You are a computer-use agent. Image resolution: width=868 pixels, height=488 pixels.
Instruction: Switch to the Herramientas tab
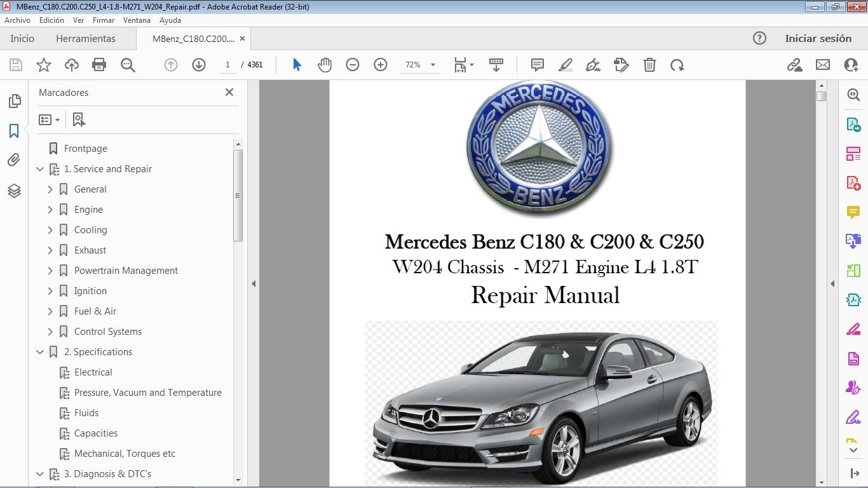pyautogui.click(x=85, y=38)
